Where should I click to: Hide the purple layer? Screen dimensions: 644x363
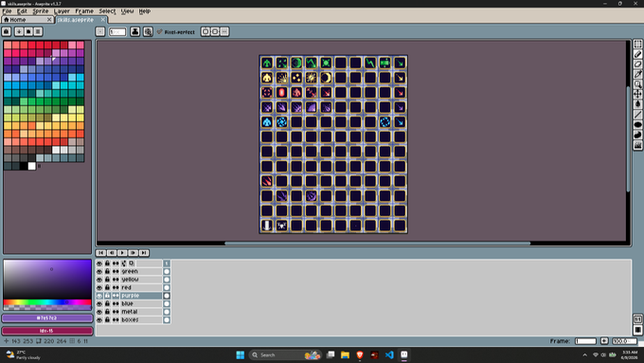(99, 296)
